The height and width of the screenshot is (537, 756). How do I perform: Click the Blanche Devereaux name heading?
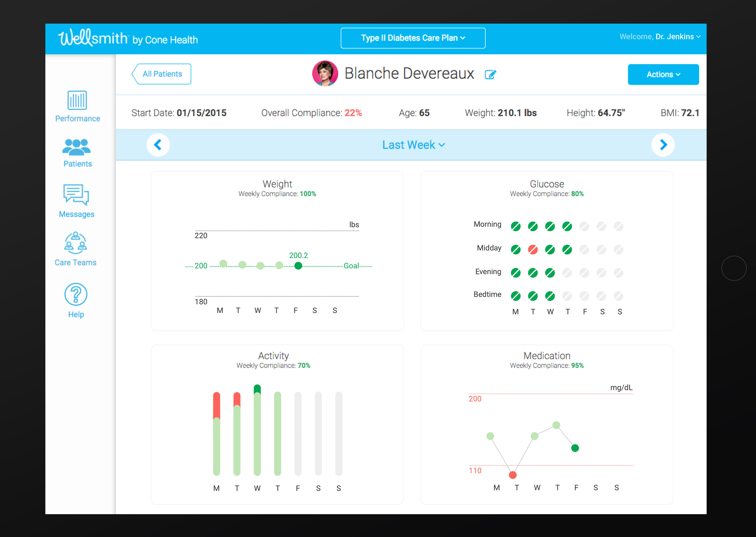[409, 73]
